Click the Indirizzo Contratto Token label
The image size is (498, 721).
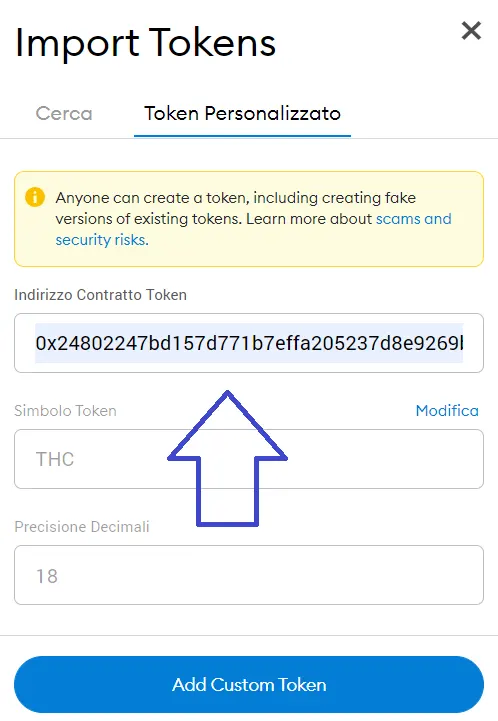100,295
